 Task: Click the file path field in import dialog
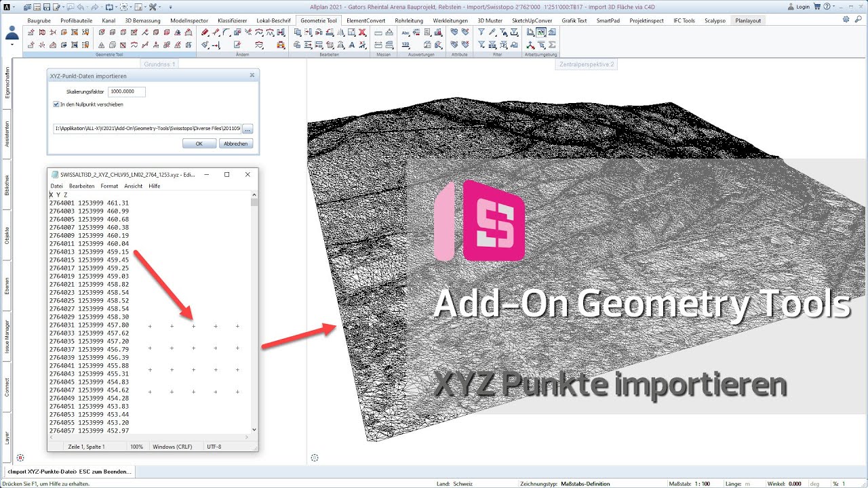click(x=147, y=128)
